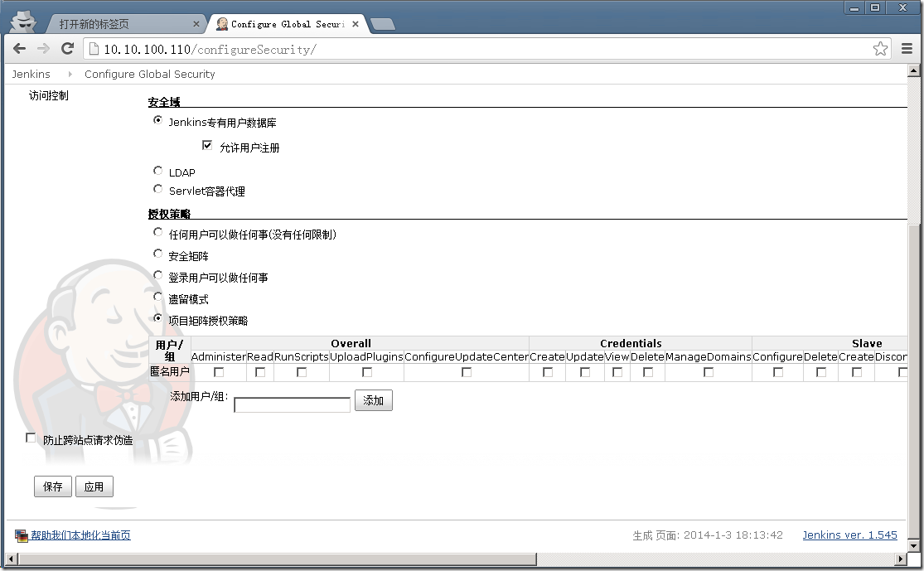This screenshot has width=924, height=571.
Task: Select the 遗留模式 radio option
Action: tap(157, 297)
